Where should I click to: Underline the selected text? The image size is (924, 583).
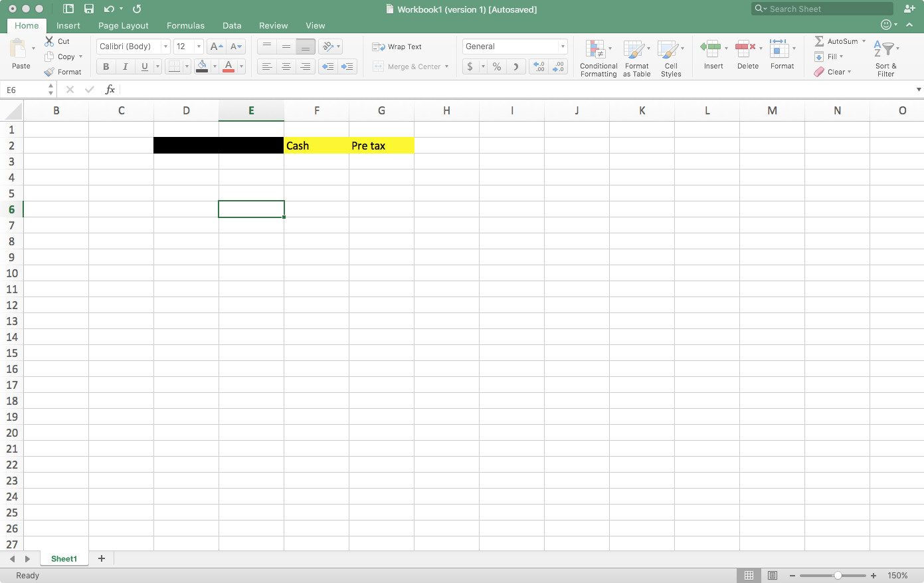(x=144, y=66)
